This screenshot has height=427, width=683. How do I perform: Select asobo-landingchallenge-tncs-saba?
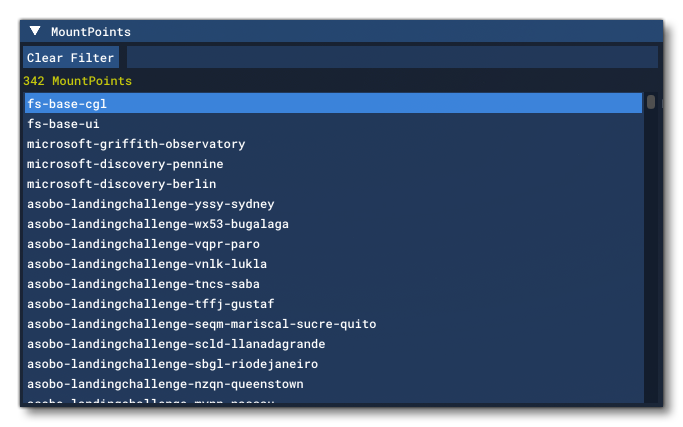143,284
